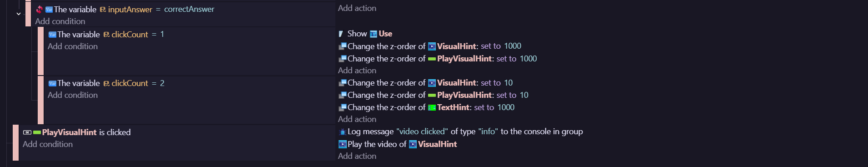This screenshot has height=167, width=868.
Task: Click Add action under Play the video
Action: point(357,156)
